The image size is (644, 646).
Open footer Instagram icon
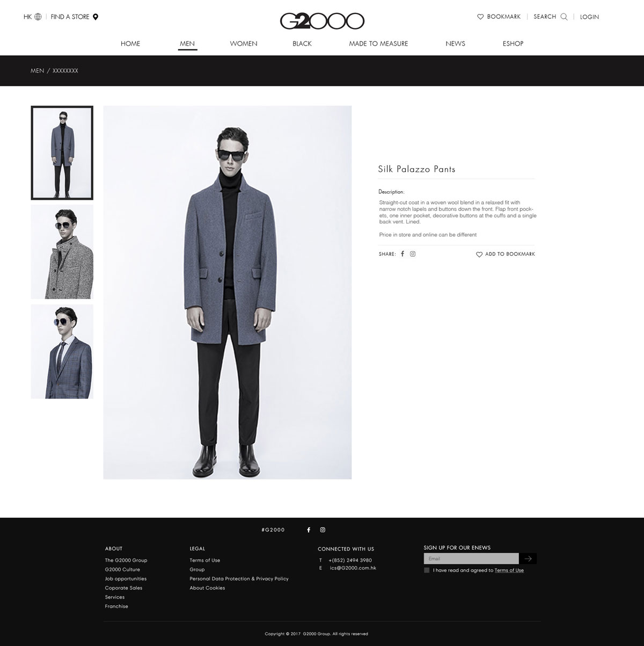pyautogui.click(x=323, y=530)
